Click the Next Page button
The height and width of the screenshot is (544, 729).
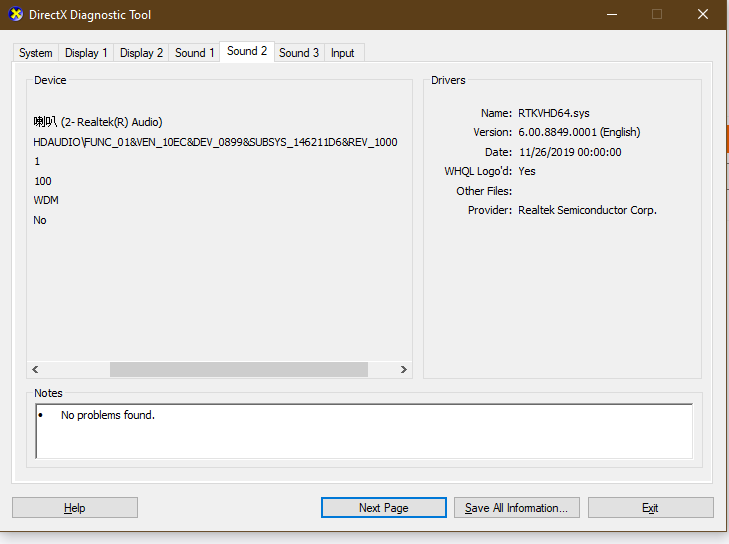click(384, 508)
